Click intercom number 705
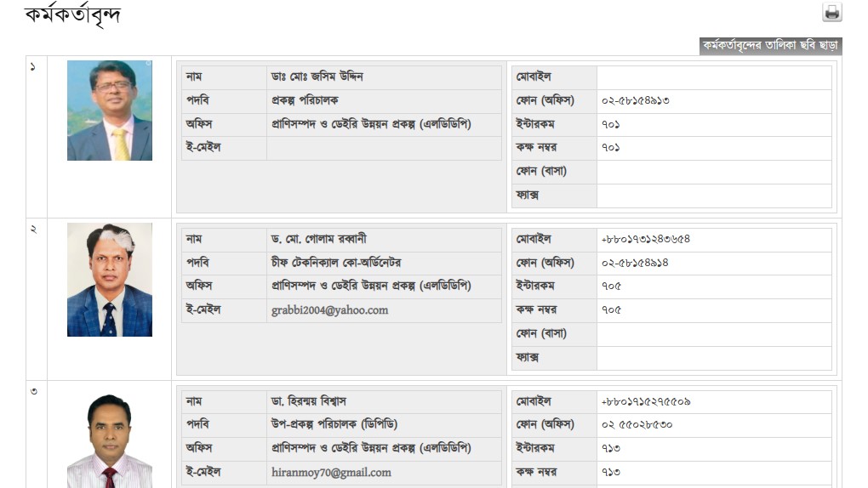The image size is (868, 488). pos(611,287)
